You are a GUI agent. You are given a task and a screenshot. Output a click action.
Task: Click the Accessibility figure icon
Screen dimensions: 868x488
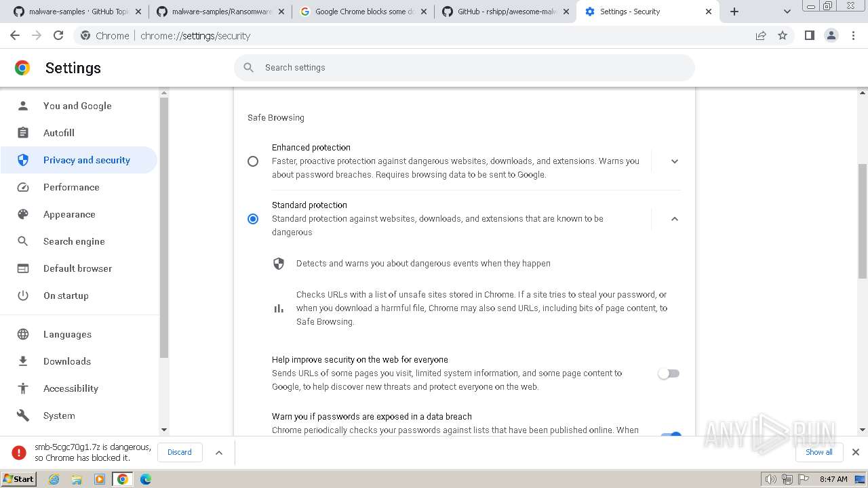pos(23,388)
